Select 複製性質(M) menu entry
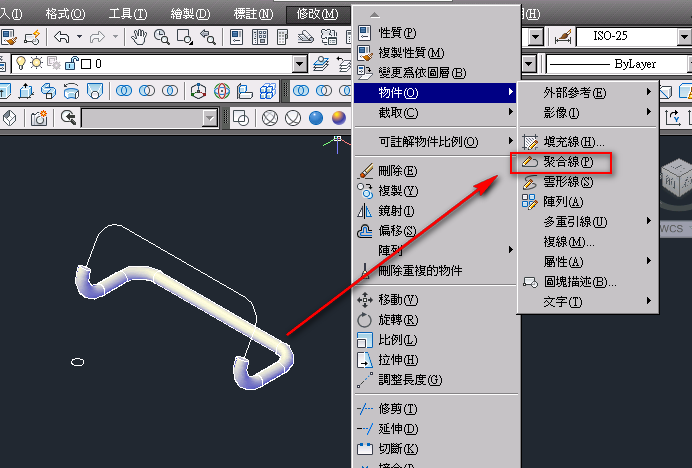 point(435,53)
